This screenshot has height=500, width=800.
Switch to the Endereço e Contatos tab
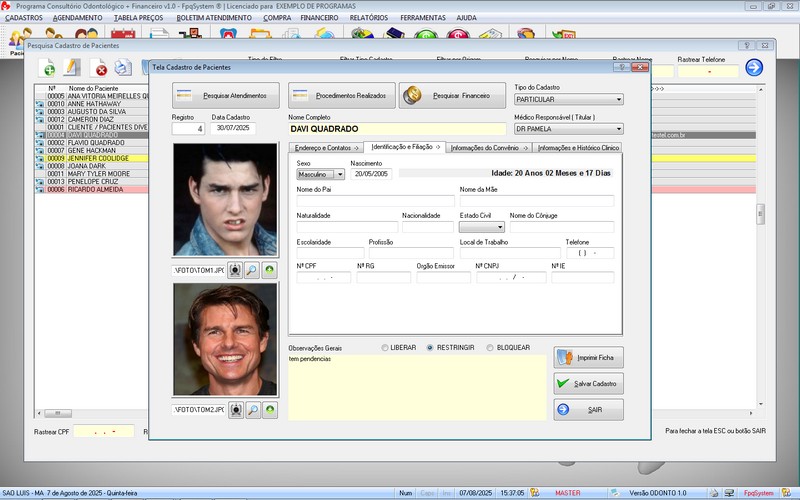pyautogui.click(x=326, y=147)
